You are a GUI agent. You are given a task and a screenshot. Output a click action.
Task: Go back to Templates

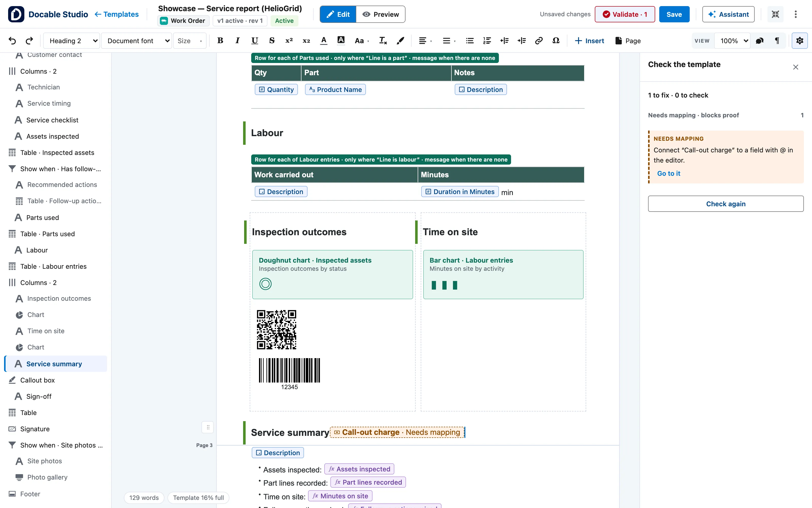click(116, 14)
